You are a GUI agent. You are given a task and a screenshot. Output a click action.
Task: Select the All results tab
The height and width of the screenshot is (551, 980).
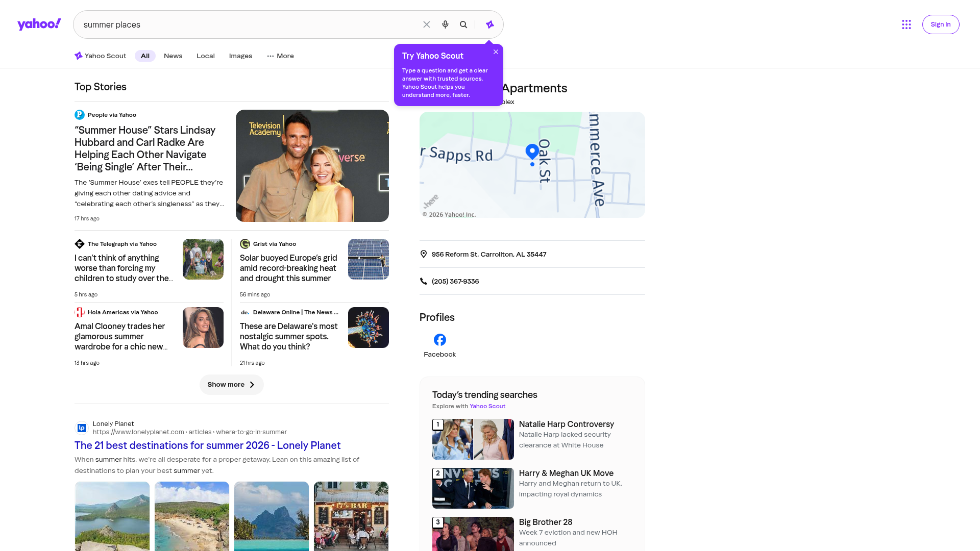coord(145,56)
